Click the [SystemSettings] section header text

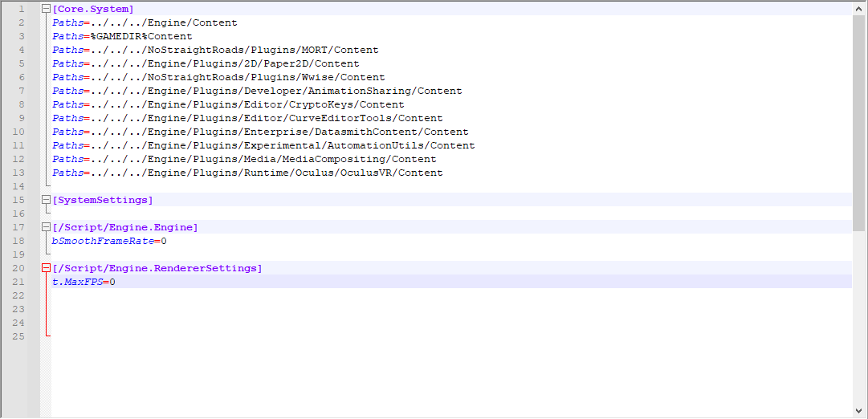click(x=102, y=200)
